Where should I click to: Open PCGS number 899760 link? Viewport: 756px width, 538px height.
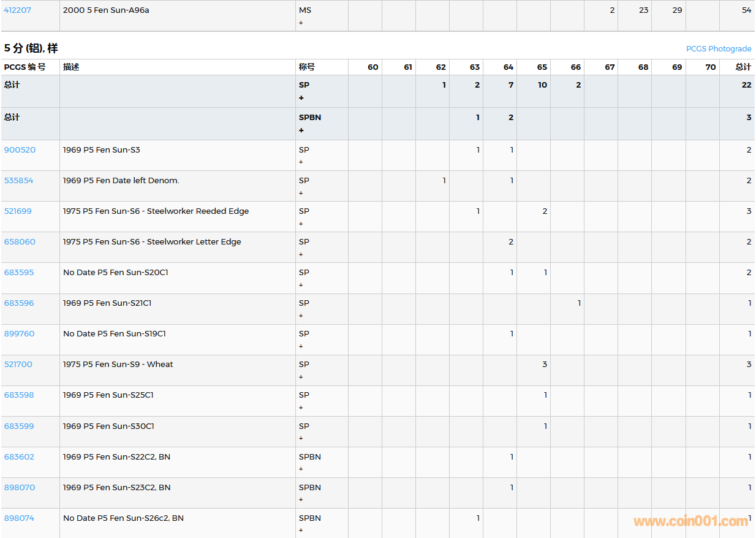point(19,334)
